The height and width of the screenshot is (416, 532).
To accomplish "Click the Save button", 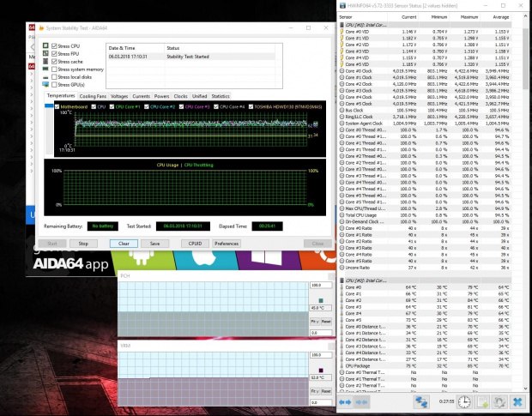I will [x=154, y=244].
